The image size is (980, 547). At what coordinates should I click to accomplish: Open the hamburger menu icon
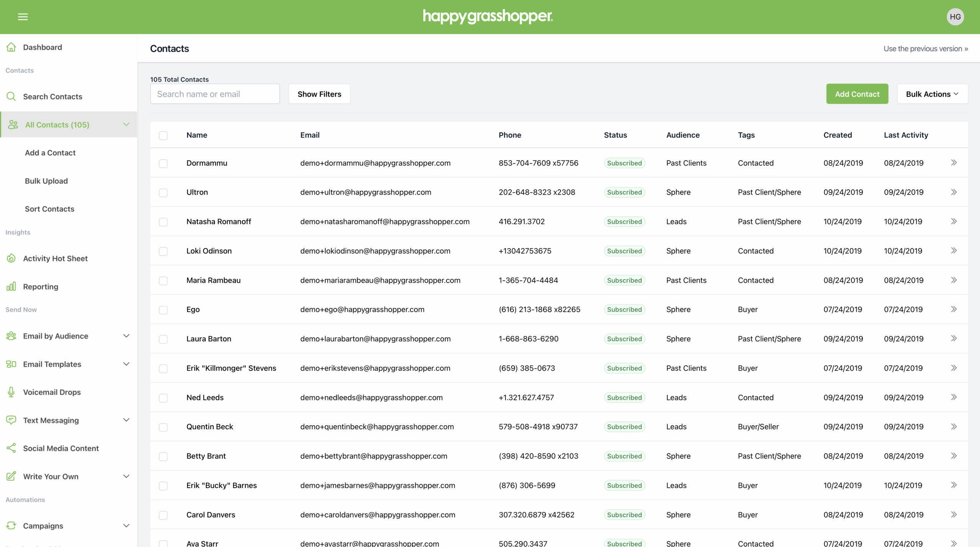click(23, 17)
